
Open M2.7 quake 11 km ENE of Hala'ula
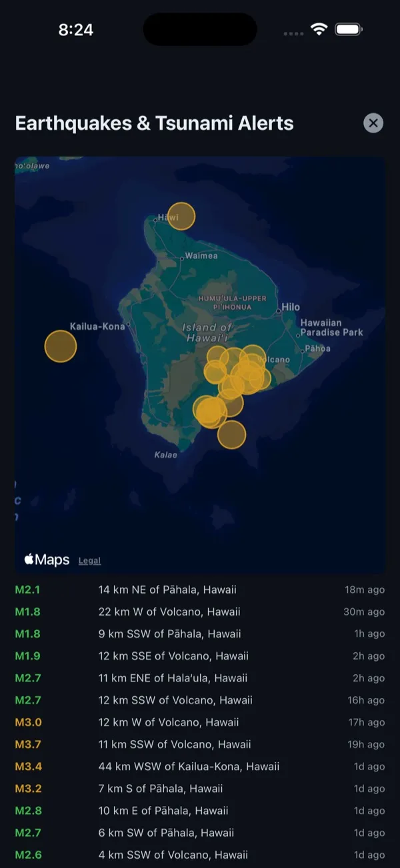(x=199, y=677)
